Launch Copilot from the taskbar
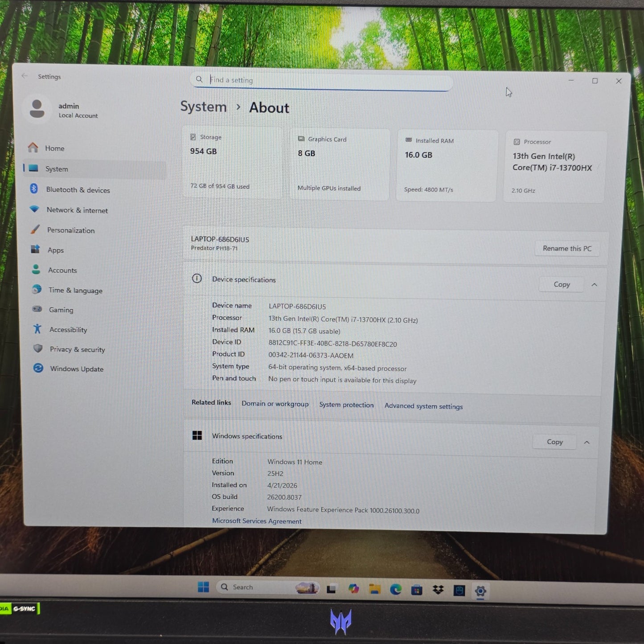The image size is (644, 644). 354,589
